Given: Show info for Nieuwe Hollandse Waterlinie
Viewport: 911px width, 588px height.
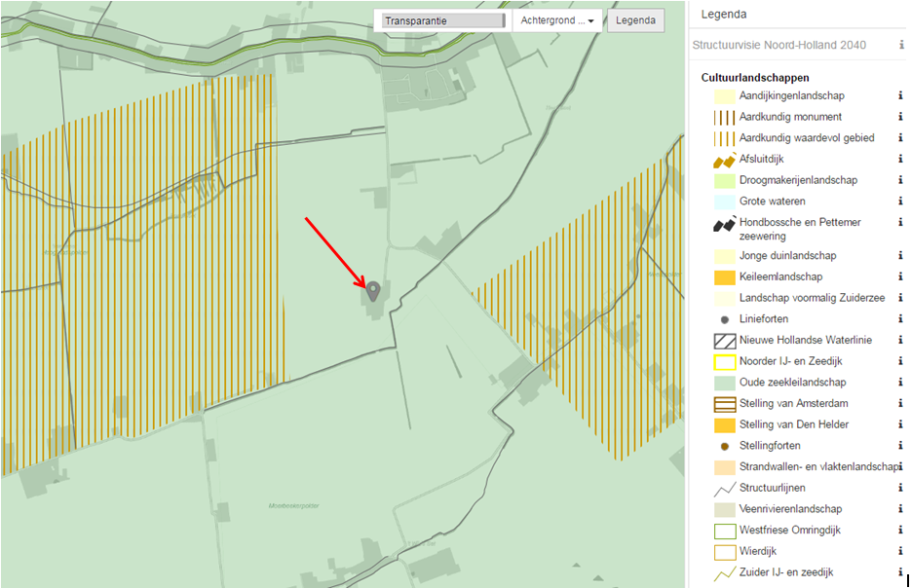Looking at the screenshot, I should pyautogui.click(x=900, y=341).
